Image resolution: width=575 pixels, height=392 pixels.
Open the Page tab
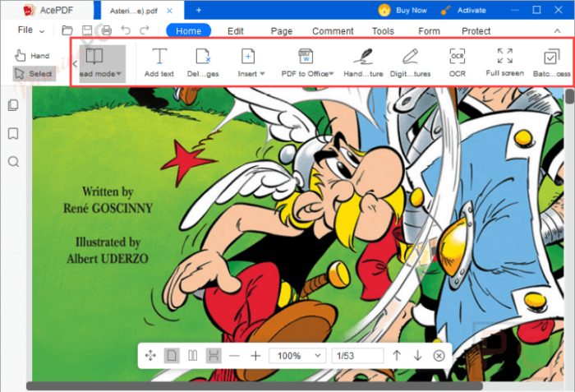tap(281, 31)
